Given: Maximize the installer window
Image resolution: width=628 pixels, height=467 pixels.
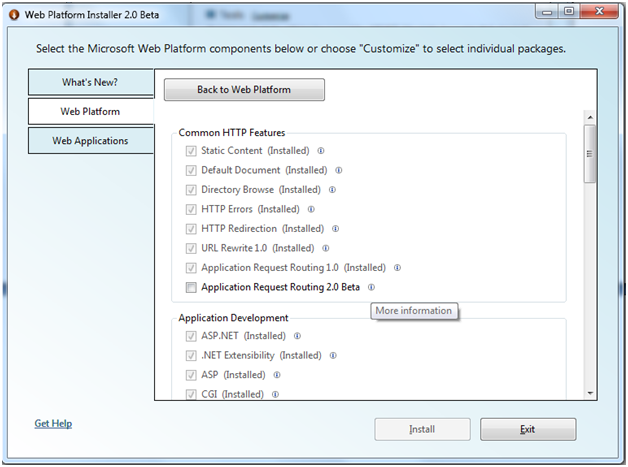Looking at the screenshot, I should (x=569, y=11).
